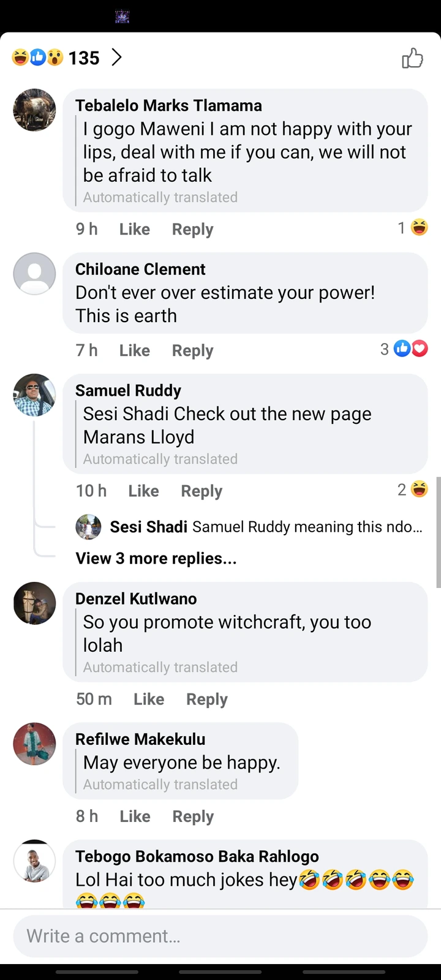Like Refilwe Makekulu's comment

pos(135,816)
